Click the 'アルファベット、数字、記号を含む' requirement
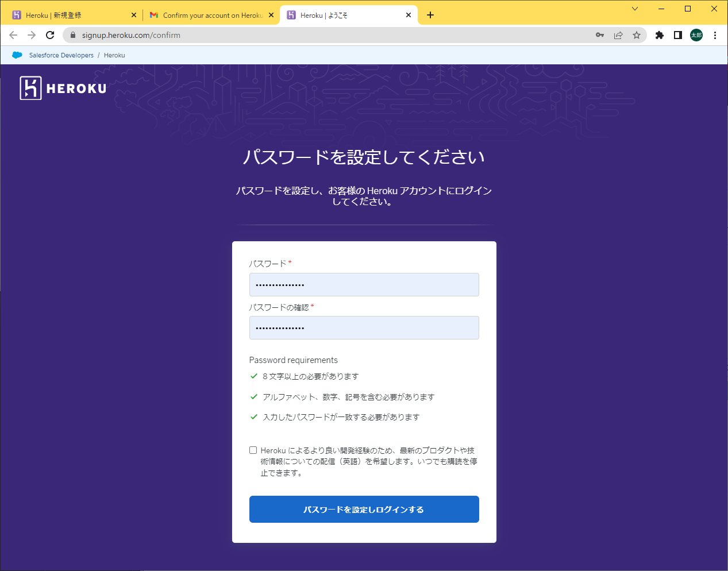Image resolution: width=728 pixels, height=571 pixels. [x=348, y=397]
